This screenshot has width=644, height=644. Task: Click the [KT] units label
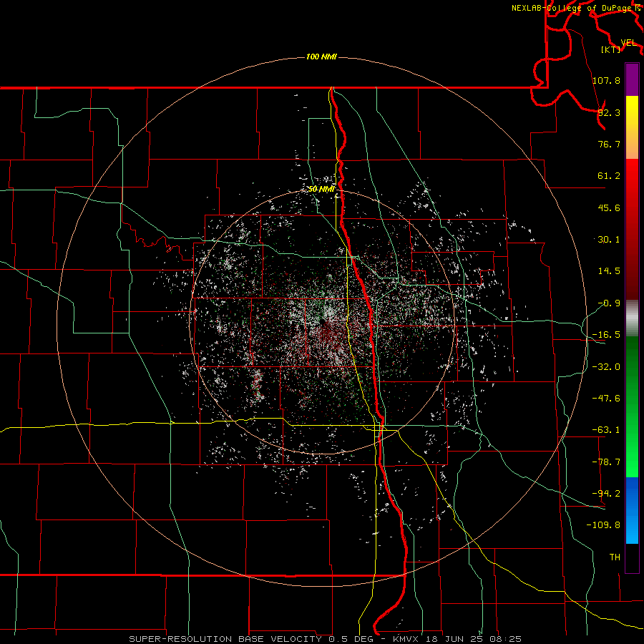click(x=611, y=49)
